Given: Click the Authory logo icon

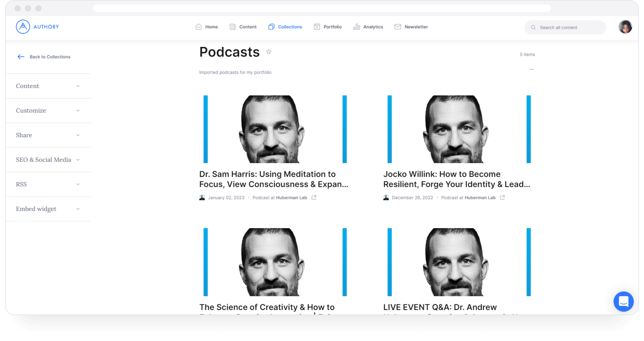Looking at the screenshot, I should pos(23,26).
